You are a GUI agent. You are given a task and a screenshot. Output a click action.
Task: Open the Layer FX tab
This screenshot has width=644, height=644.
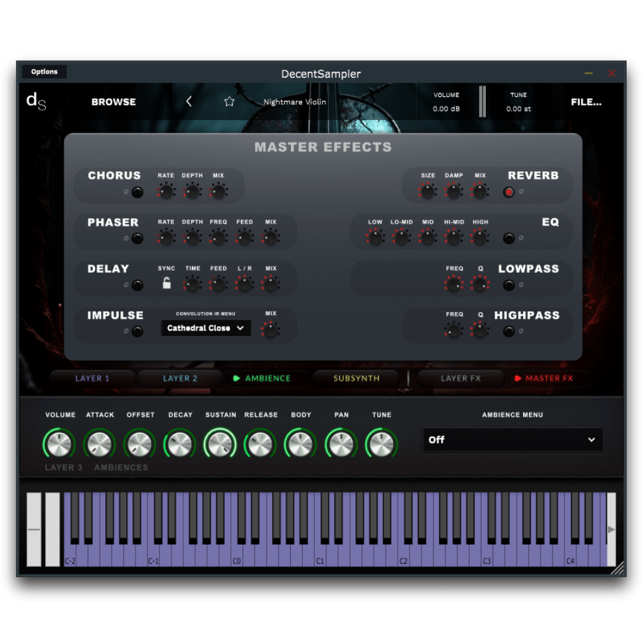[x=460, y=378]
